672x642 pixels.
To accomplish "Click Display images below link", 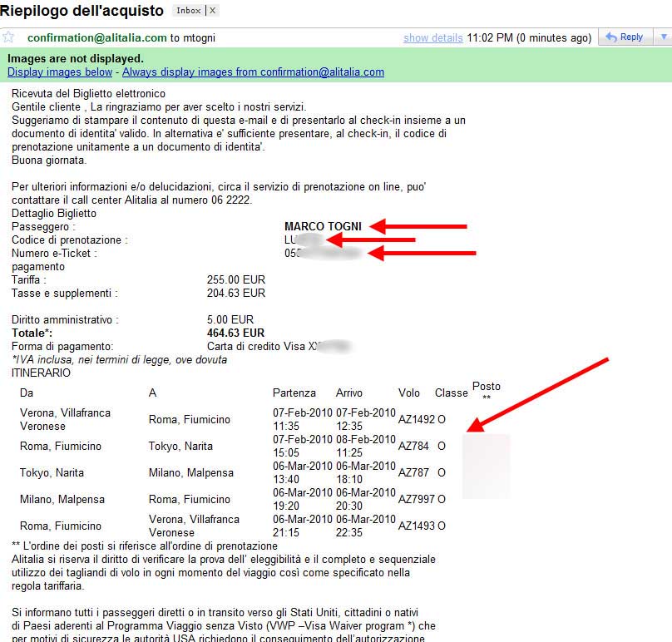I will click(60, 72).
